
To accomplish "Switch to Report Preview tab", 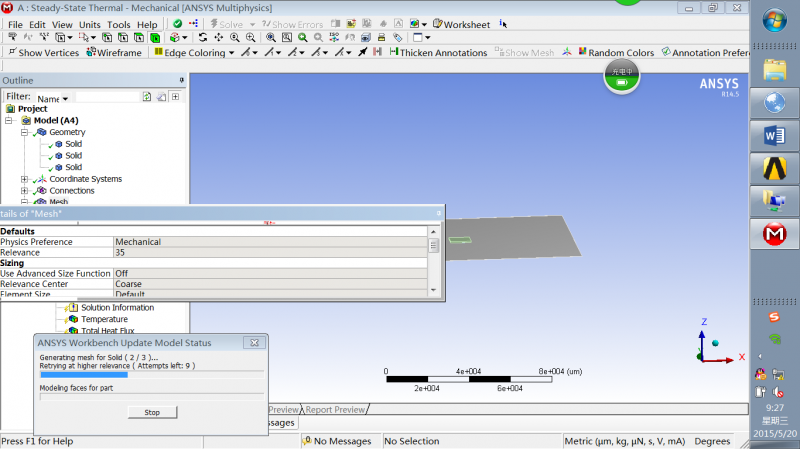I will point(335,409).
